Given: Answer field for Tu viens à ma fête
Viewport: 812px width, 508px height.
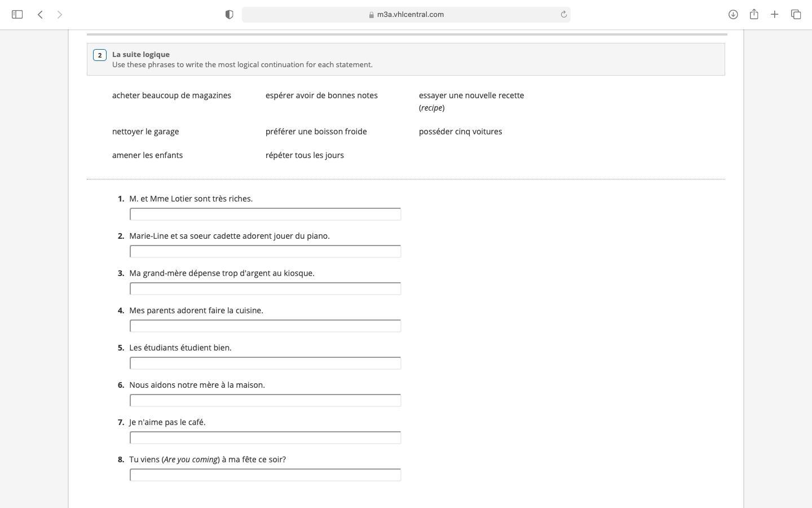Looking at the screenshot, I should coord(265,475).
